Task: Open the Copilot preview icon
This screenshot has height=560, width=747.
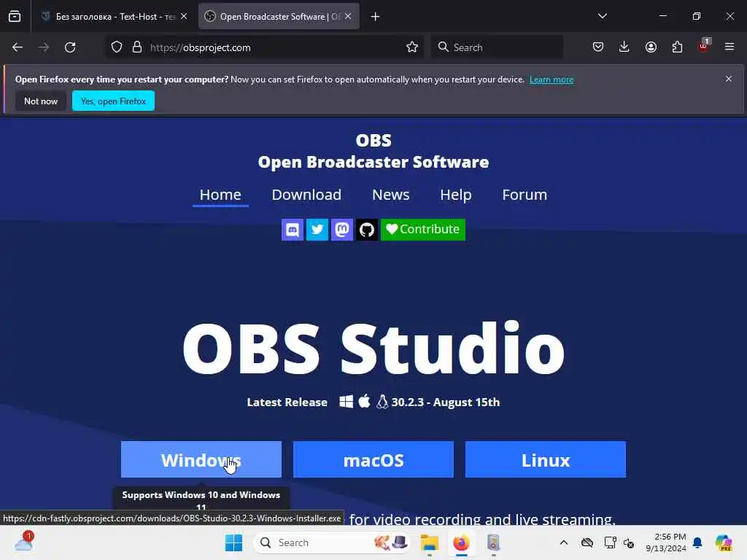Action: pos(724,542)
